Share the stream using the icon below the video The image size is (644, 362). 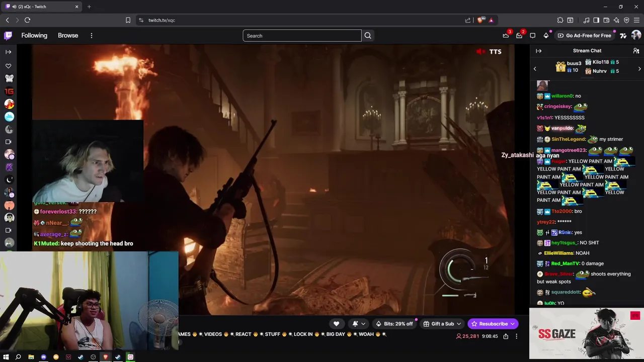[506, 336]
